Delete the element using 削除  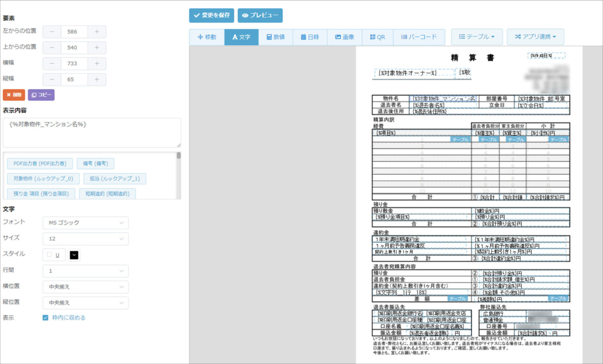tap(14, 95)
